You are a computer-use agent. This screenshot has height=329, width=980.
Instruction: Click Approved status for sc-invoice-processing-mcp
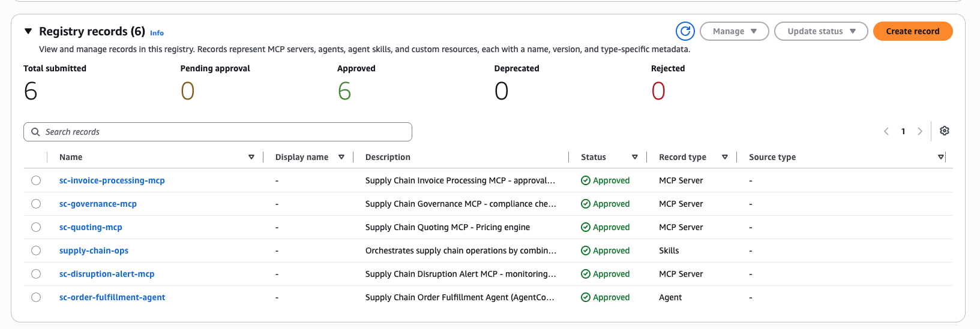[606, 180]
